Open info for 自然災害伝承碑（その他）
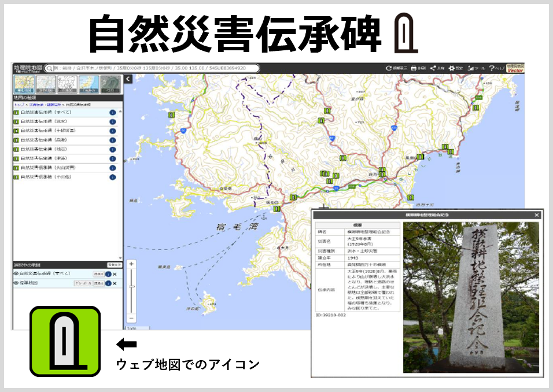This screenshot has height=392, width=553. coord(112,177)
